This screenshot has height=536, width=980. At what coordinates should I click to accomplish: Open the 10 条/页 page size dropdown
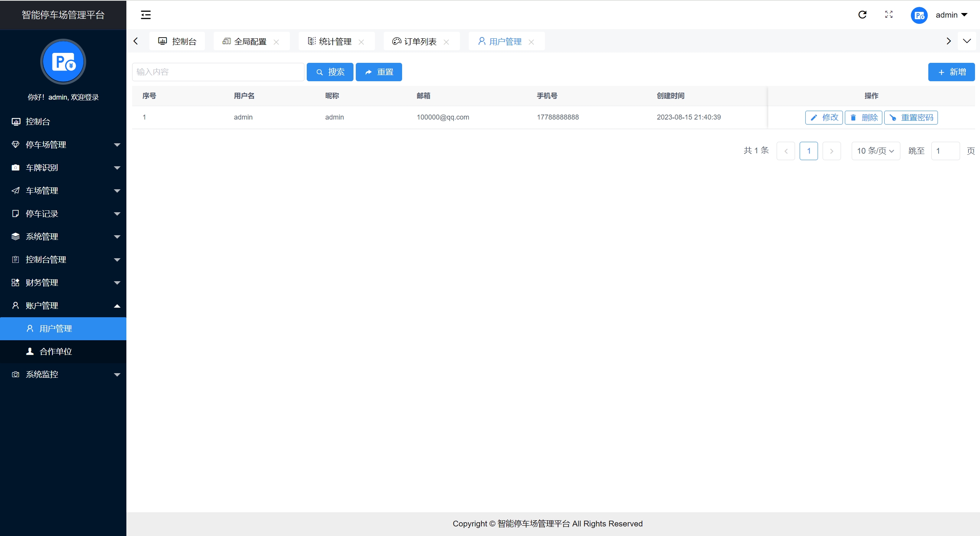[875, 151]
